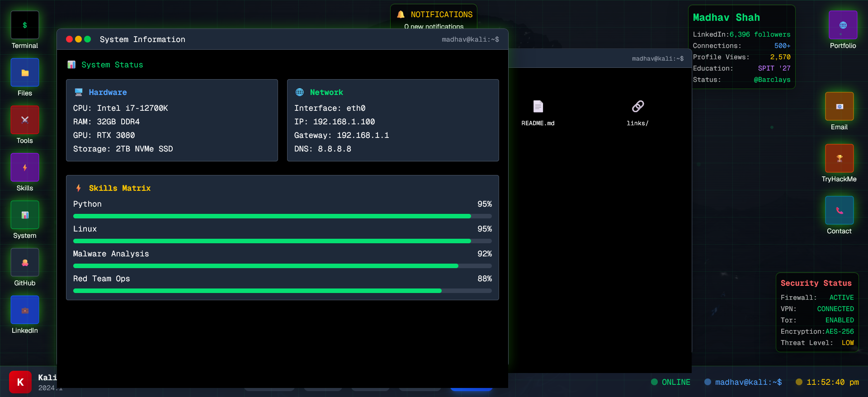
Task: Click the Tor ENABLED value
Action: 840,320
